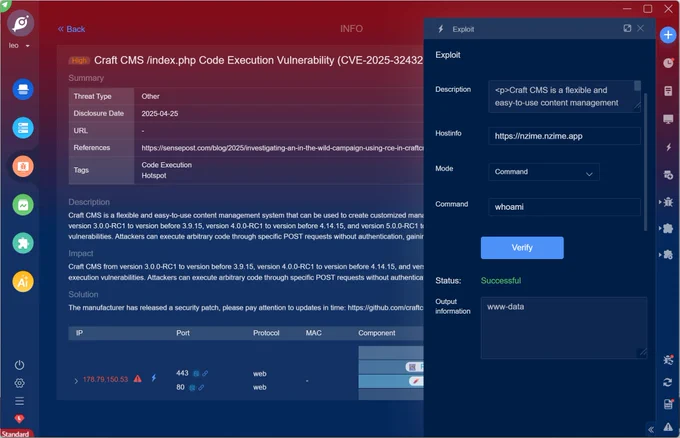Click the Output information box showing www-data
Screen dimensions: 680x438
tap(564, 328)
